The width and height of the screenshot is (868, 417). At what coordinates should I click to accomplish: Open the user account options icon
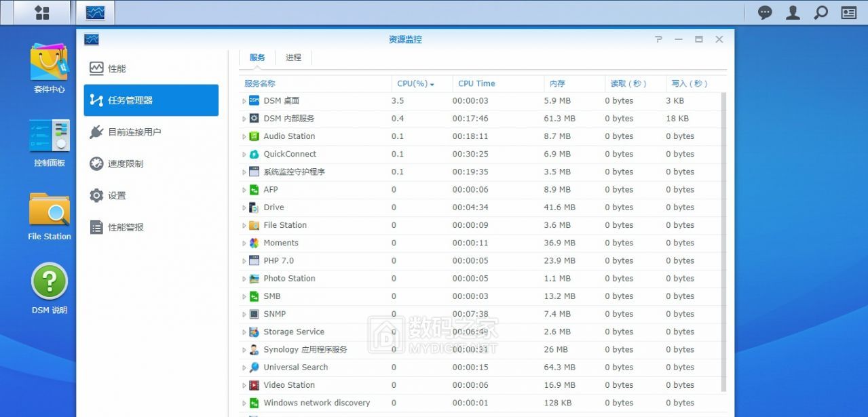793,12
